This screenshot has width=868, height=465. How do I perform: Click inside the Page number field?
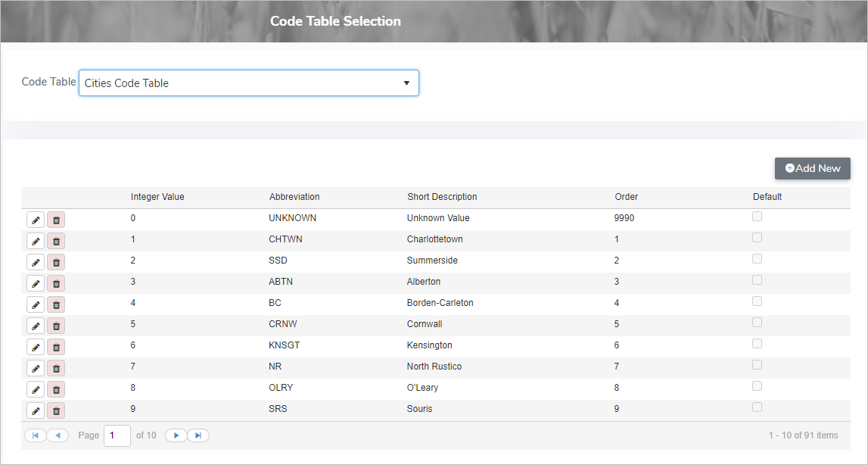coord(117,435)
